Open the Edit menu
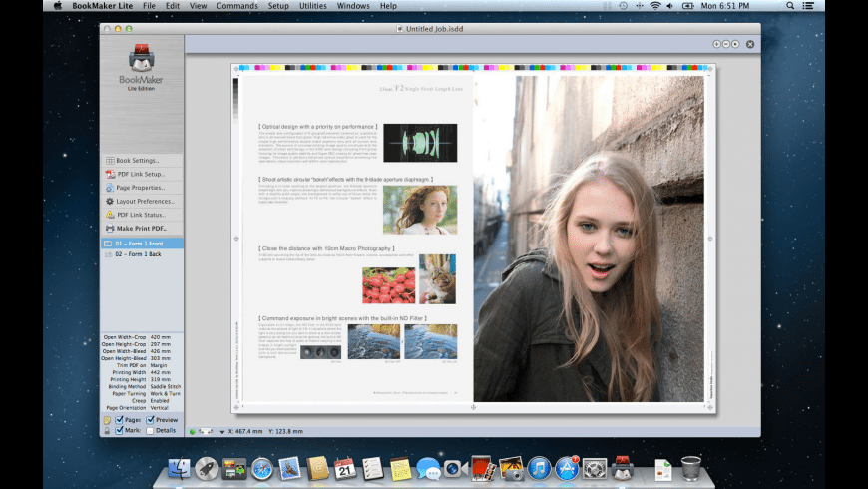 (x=173, y=6)
